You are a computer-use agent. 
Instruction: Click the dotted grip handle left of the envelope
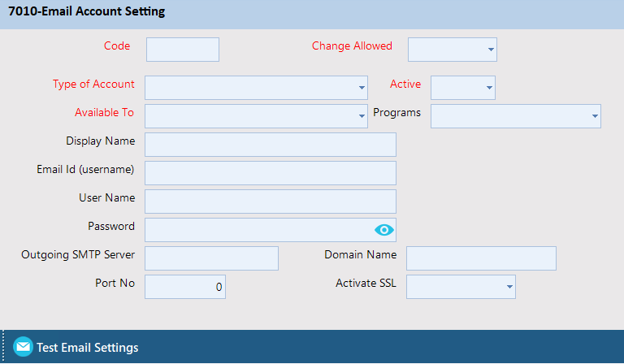coord(4,347)
